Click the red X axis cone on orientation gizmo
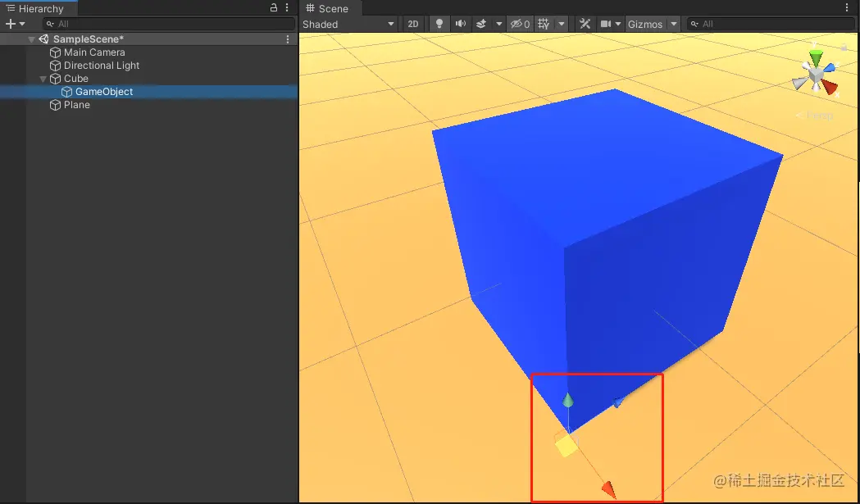Image resolution: width=860 pixels, height=504 pixels. [x=830, y=87]
